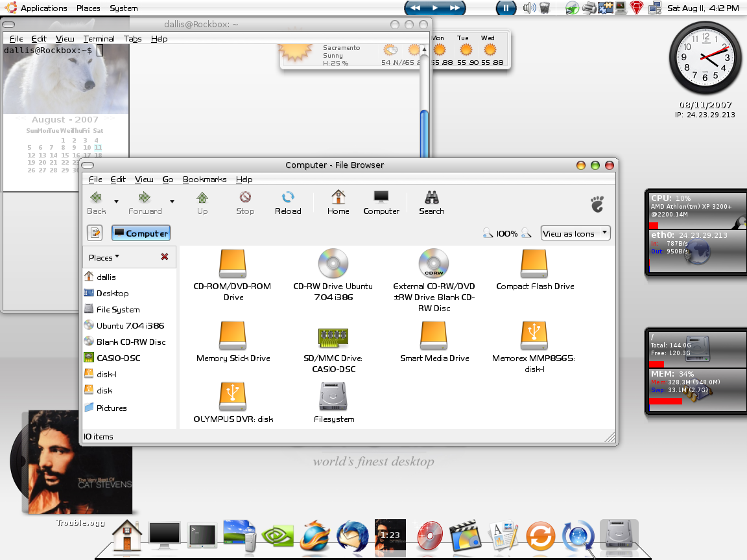Open Search with the binoculars icon

point(432,197)
